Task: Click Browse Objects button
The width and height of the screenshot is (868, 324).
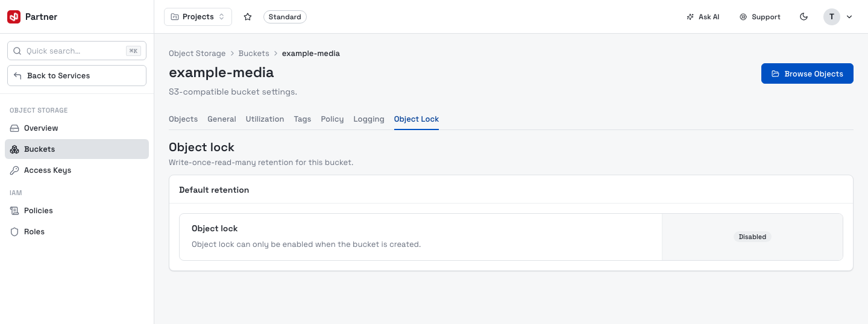Action: pos(807,73)
